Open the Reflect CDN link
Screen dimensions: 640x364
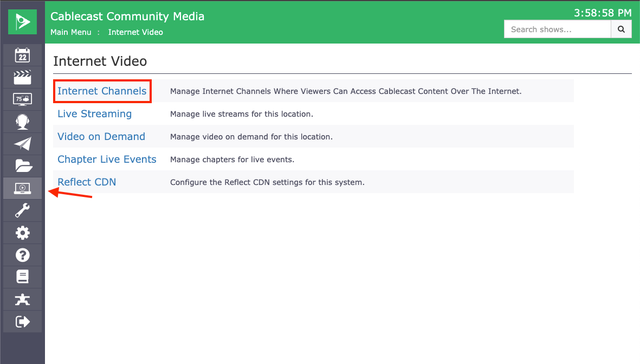(87, 182)
